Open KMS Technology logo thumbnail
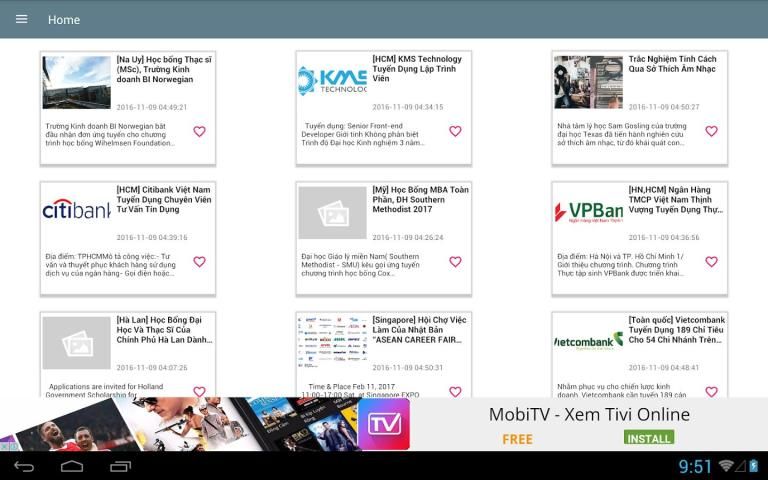The height and width of the screenshot is (480, 768). 332,81
